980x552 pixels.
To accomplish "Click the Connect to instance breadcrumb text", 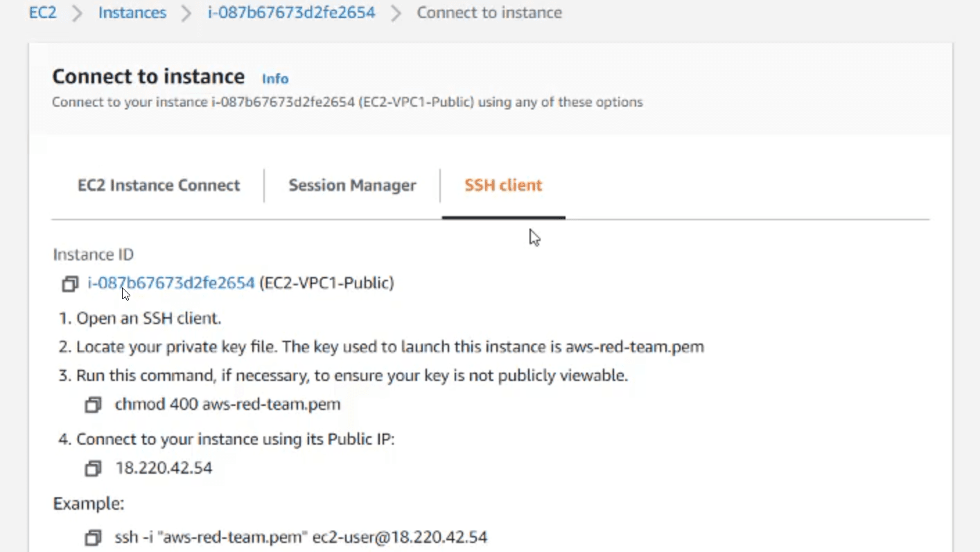I will 489,12.
